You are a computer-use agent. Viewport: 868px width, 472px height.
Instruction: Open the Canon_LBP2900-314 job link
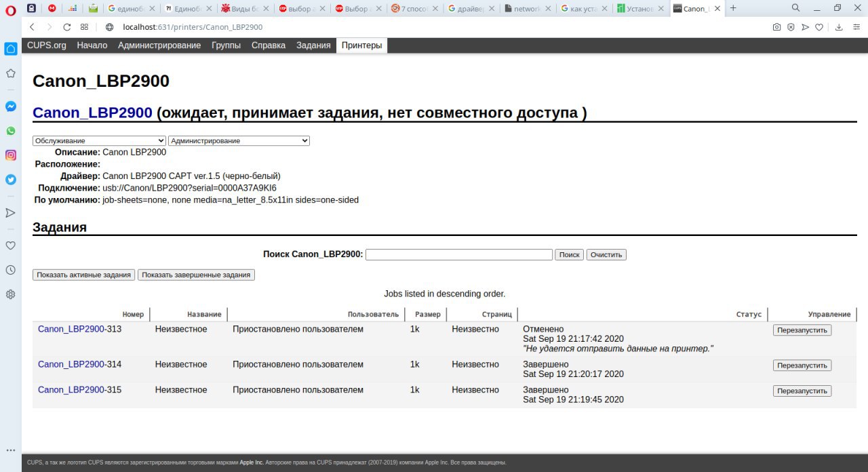(71, 364)
